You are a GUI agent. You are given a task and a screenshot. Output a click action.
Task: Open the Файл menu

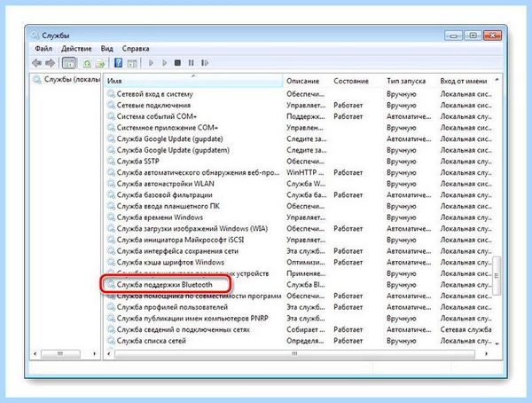coord(43,49)
